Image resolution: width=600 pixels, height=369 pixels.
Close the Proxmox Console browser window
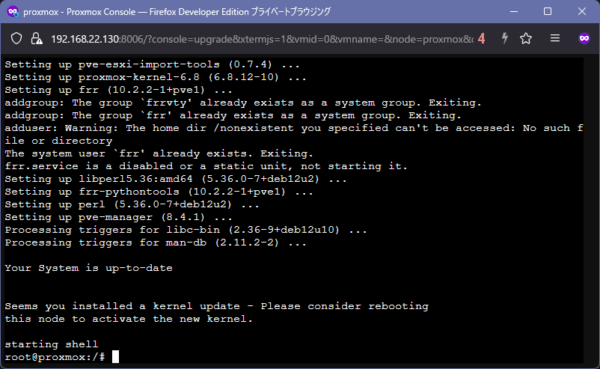pyautogui.click(x=582, y=11)
